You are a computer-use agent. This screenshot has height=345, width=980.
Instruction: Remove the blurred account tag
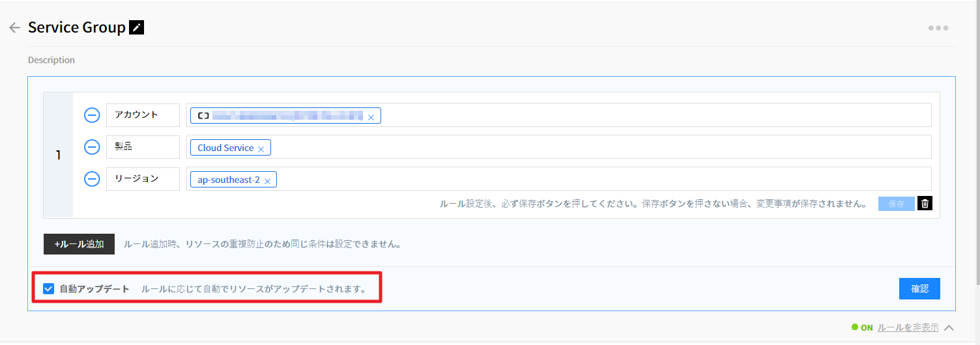(x=371, y=117)
